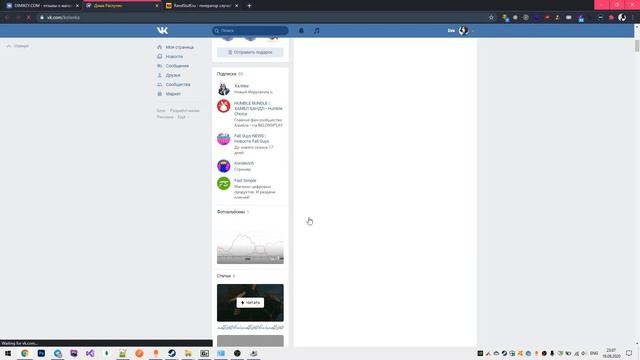Click the 'Сообщества' group icon
The width and height of the screenshot is (640, 360).
click(x=160, y=85)
